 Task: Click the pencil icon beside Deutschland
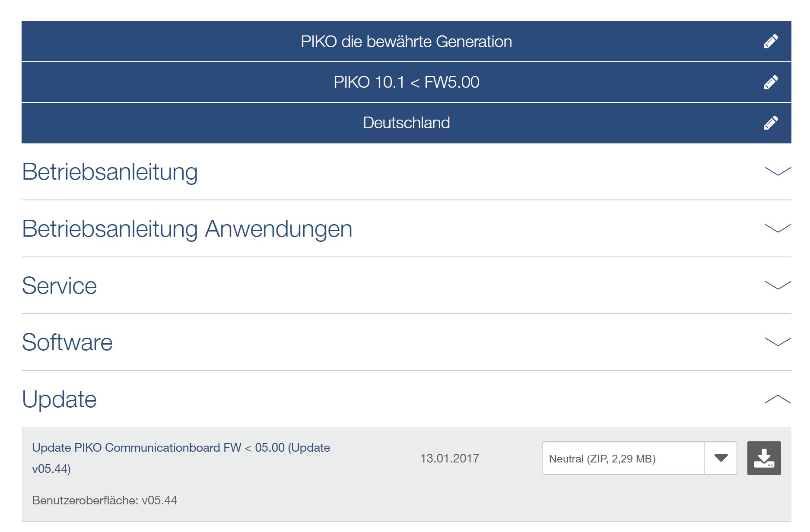tap(771, 123)
